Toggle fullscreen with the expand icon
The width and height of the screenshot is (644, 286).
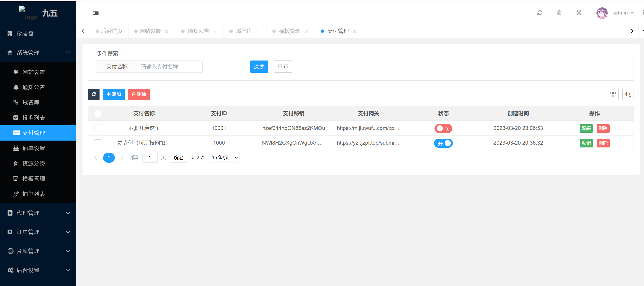[579, 13]
